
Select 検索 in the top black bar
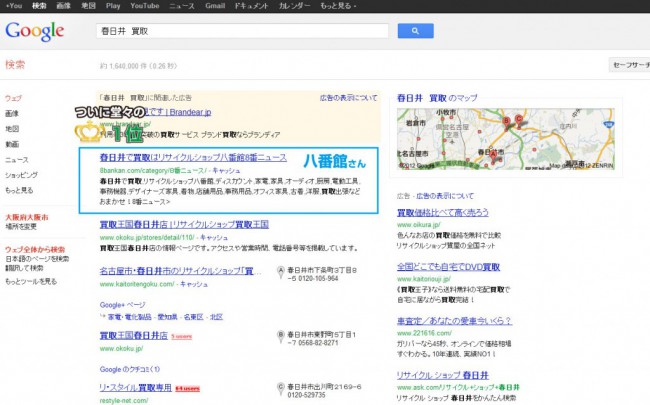39,6
